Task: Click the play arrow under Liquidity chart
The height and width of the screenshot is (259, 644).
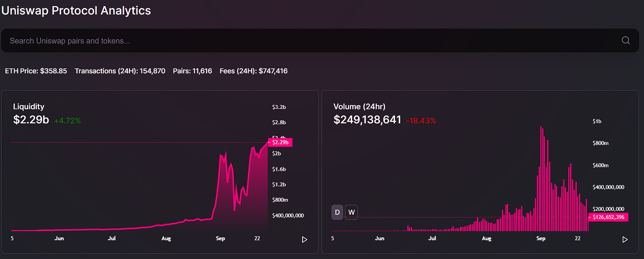Action: point(304,240)
